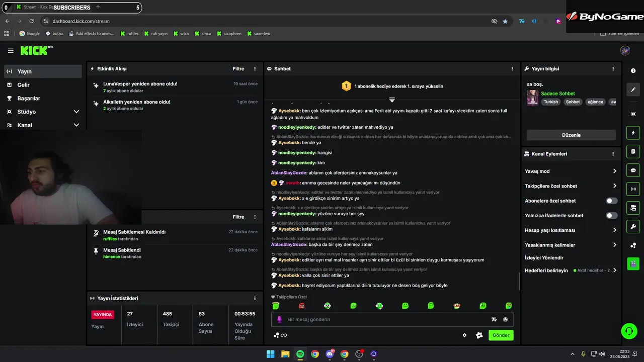
Task: Toggle the broadcast stats sidebar icon
Action: (x=633, y=189)
